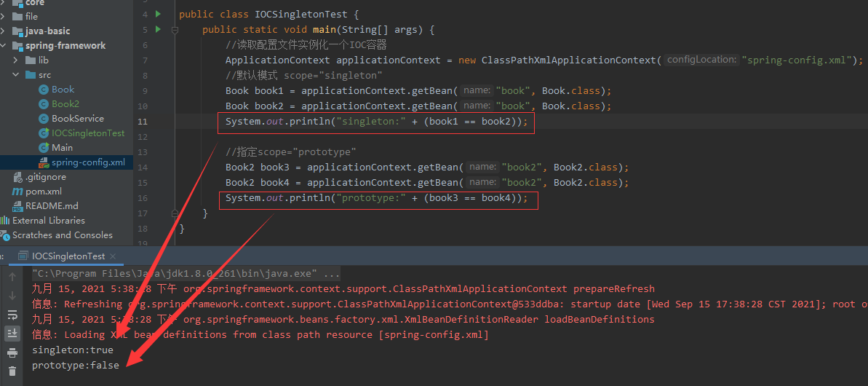The width and height of the screenshot is (868, 386).
Task: Expand the lib folder
Action: click(x=15, y=60)
